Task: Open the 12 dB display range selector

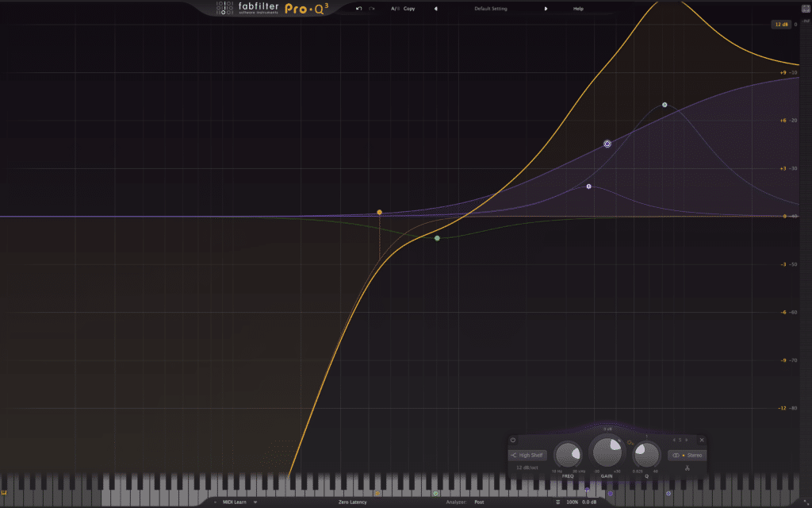Action: coord(781,25)
